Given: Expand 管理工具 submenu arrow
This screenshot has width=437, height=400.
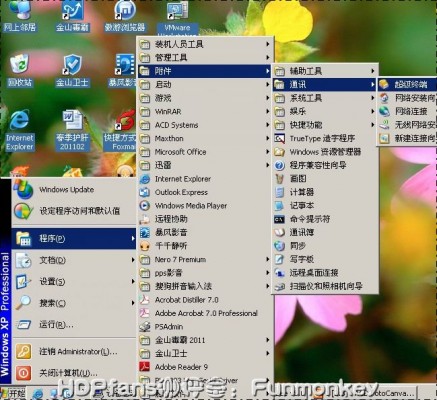Looking at the screenshot, I should click(267, 57).
